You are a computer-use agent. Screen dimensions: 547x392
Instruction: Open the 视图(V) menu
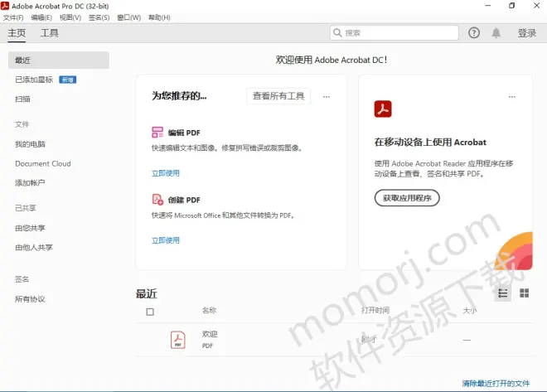pyautogui.click(x=70, y=17)
